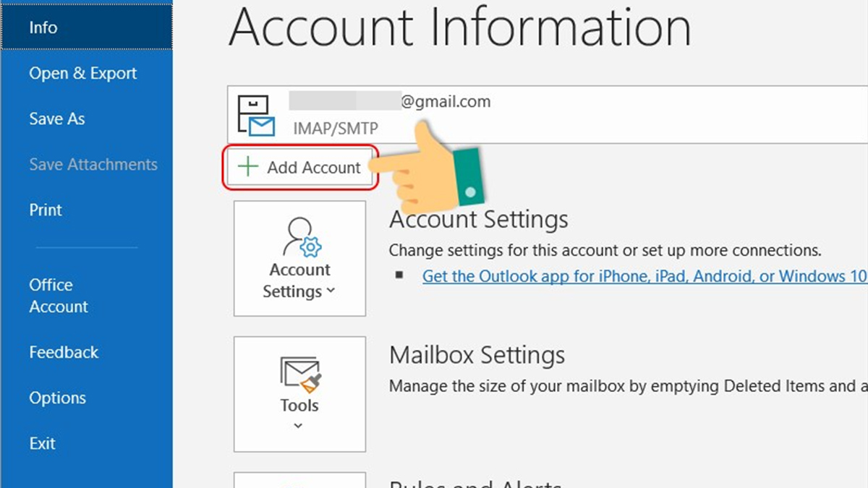The height and width of the screenshot is (488, 868).
Task: Select Feedback in the left sidebar
Action: click(64, 352)
